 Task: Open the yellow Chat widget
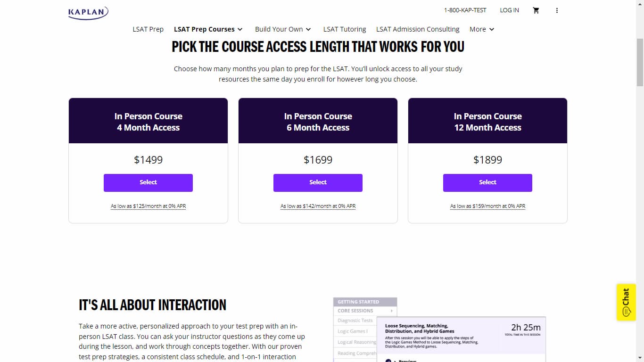tap(626, 302)
